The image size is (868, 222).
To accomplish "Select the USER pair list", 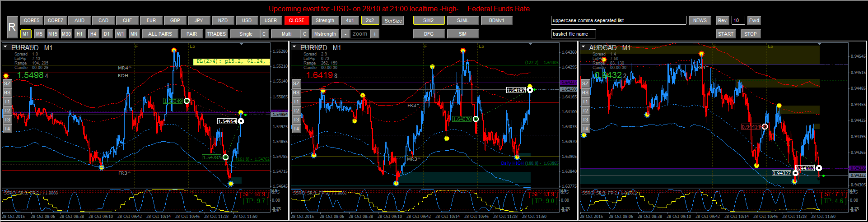I will pyautogui.click(x=271, y=20).
